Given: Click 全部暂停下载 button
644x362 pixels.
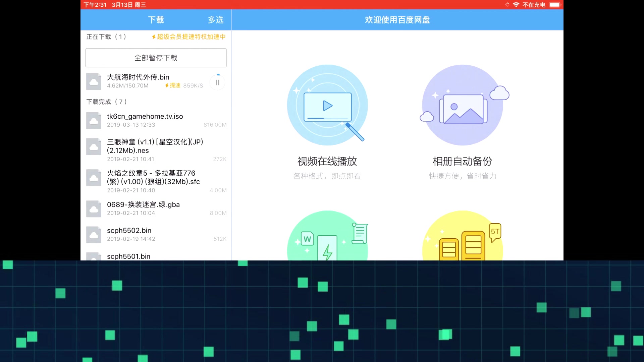Looking at the screenshot, I should pos(156,58).
